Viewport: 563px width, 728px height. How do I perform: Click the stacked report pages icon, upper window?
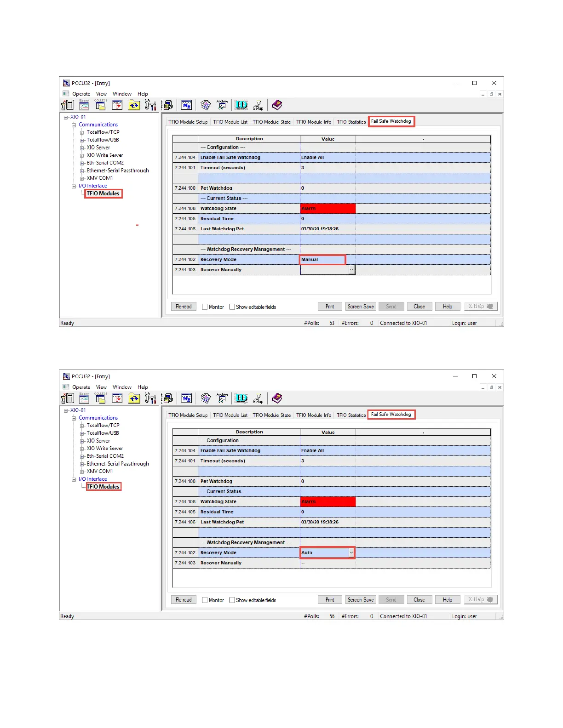[x=206, y=105]
